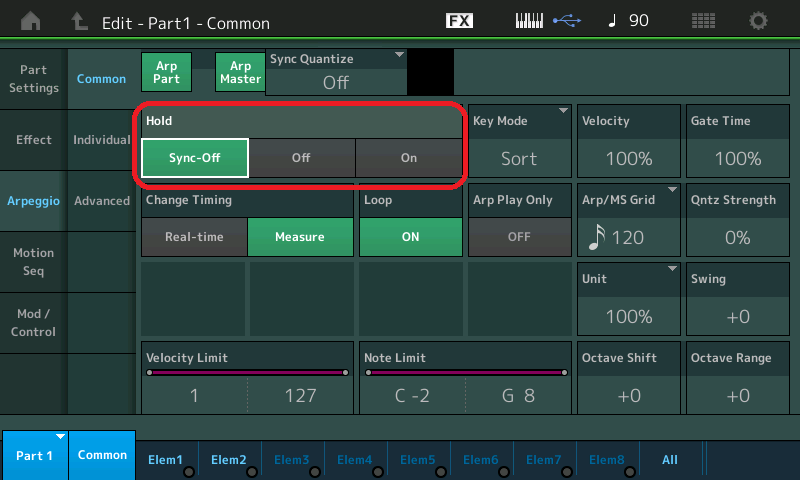Toggle the Arp Master switch
The height and width of the screenshot is (480, 800).
click(240, 72)
